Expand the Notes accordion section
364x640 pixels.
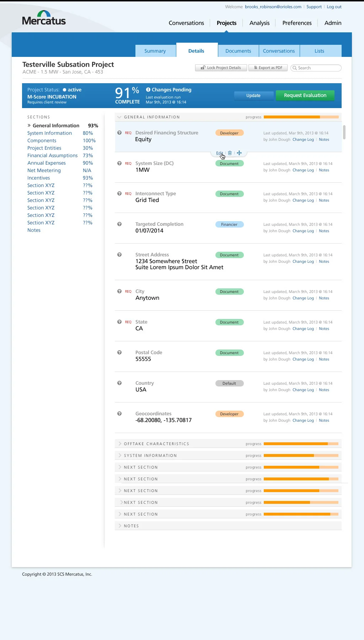[x=120, y=526]
